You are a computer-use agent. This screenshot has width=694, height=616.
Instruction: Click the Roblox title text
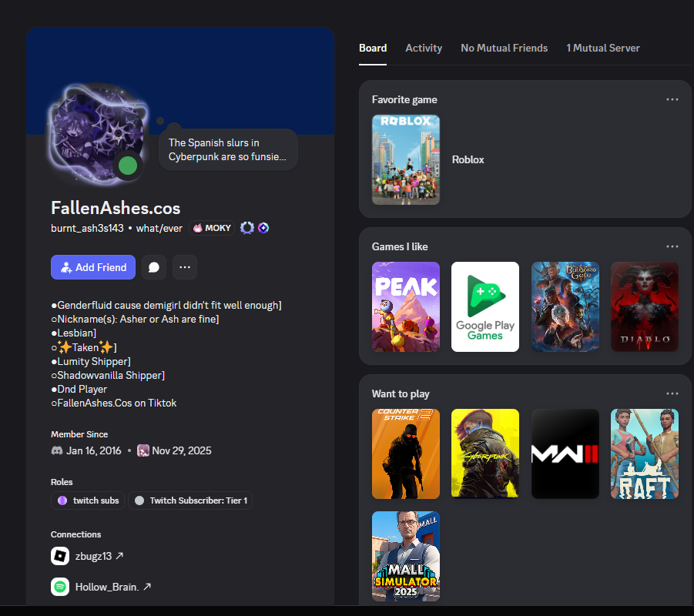click(468, 159)
